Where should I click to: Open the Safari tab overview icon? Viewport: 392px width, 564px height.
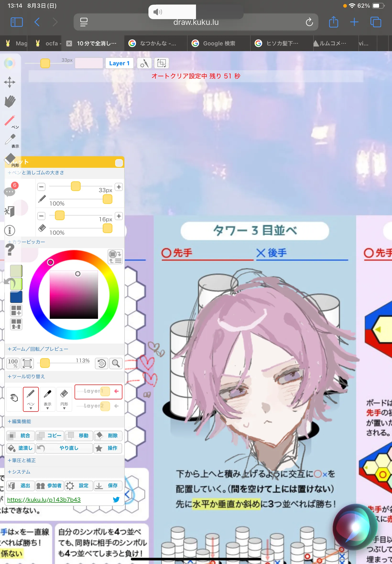[376, 22]
